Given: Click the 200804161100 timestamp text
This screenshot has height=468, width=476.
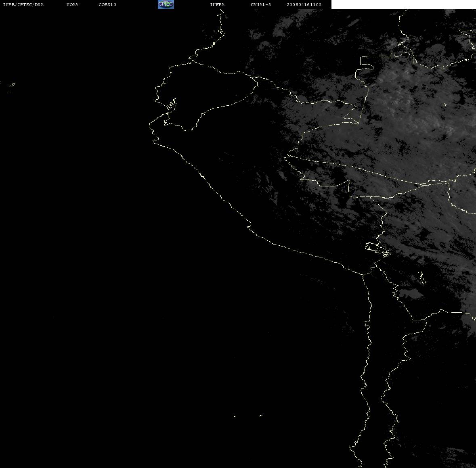Looking at the screenshot, I should 304,4.
